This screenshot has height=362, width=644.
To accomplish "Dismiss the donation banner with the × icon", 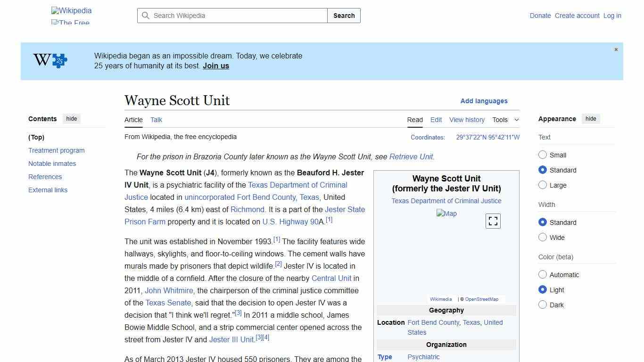I will coord(616,49).
